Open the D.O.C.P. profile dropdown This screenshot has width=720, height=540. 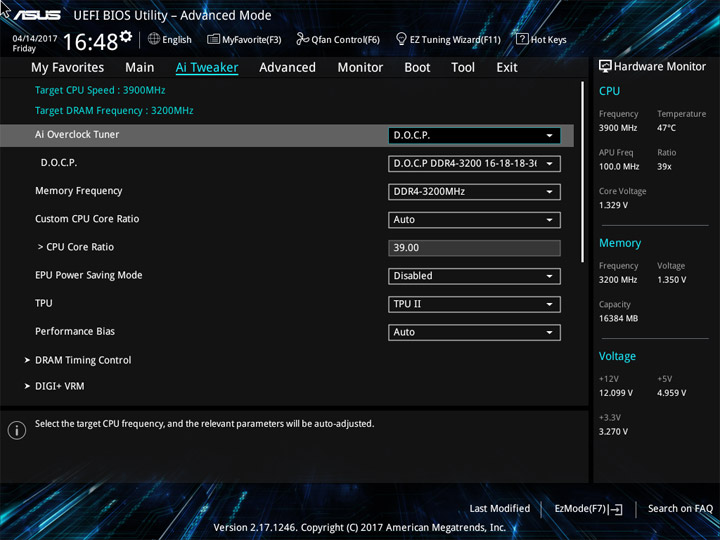point(474,164)
